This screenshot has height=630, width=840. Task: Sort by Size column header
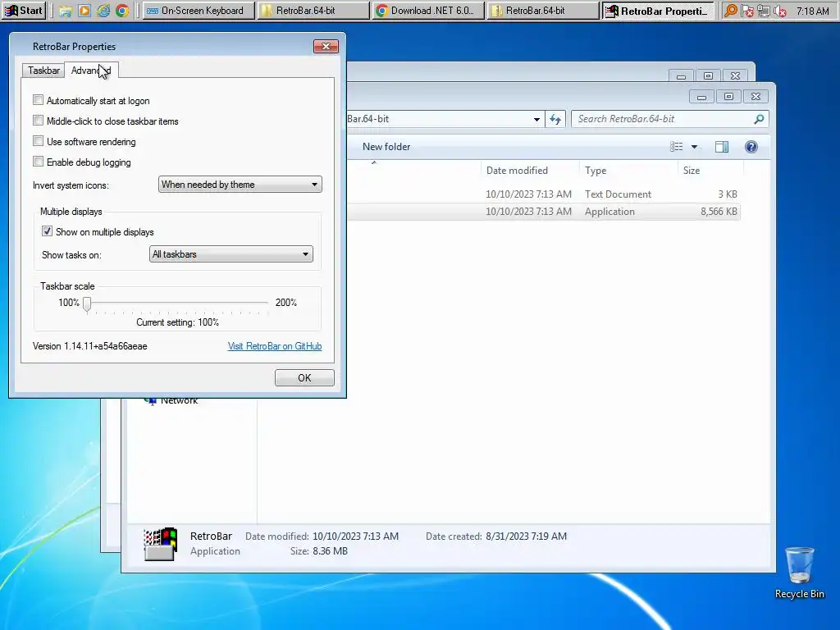click(x=691, y=171)
